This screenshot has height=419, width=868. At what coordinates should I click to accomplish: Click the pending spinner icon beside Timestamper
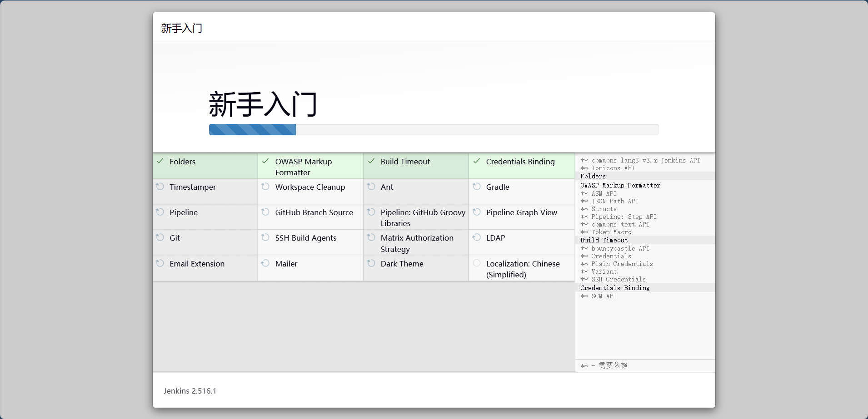160,187
